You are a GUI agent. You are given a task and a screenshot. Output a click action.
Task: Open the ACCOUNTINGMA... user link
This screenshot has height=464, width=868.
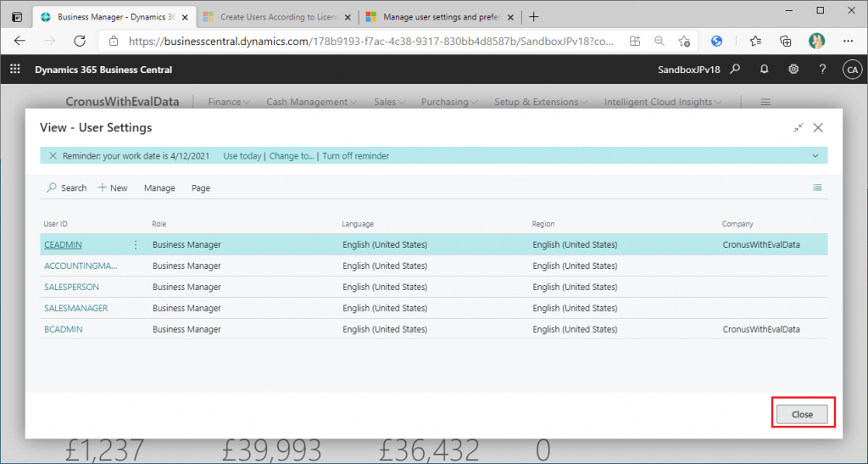pos(81,266)
